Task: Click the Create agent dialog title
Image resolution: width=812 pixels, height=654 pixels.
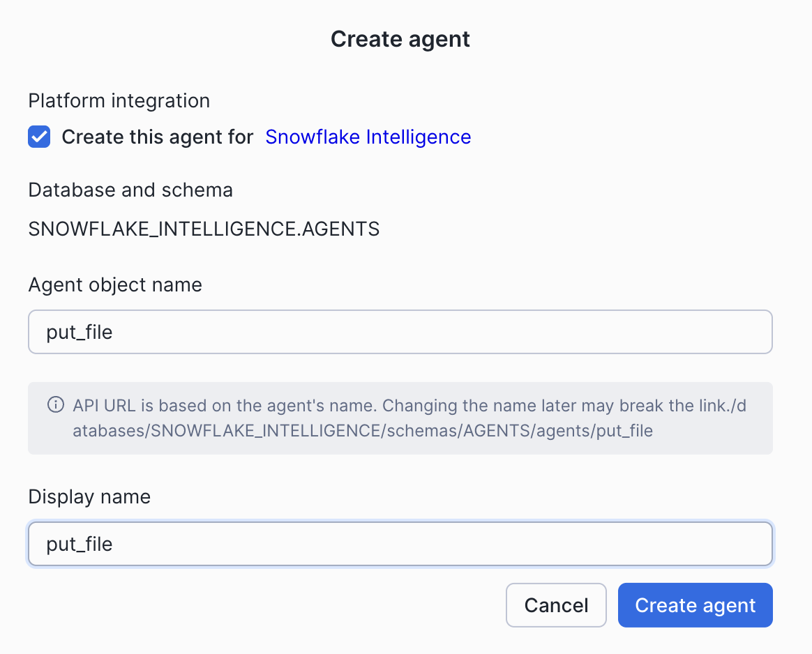Action: click(400, 39)
